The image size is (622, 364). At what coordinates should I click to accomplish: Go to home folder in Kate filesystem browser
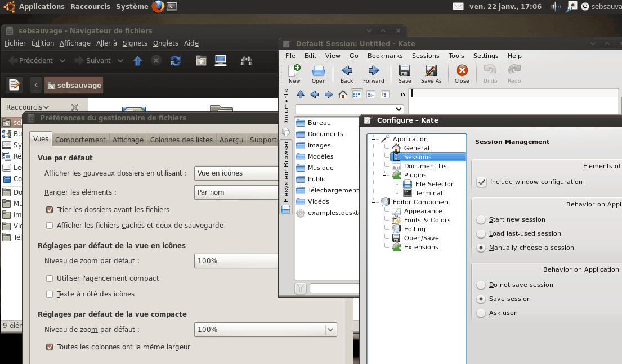(343, 95)
